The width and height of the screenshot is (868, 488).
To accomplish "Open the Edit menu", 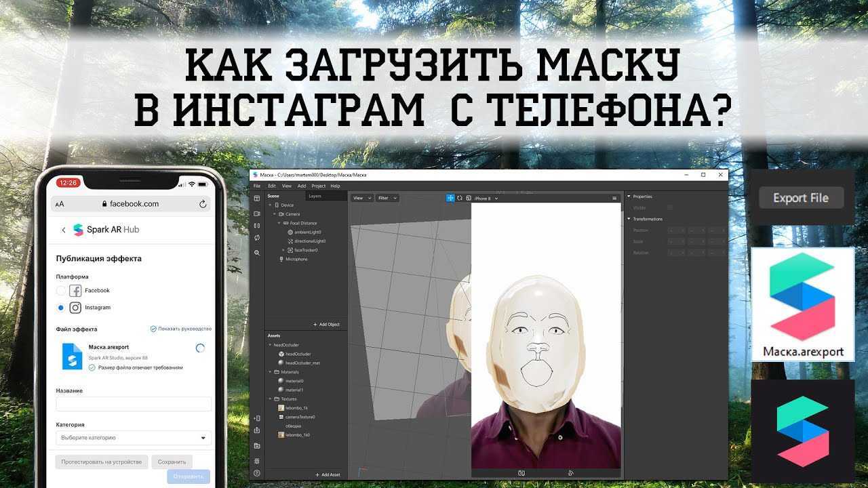I will [272, 186].
